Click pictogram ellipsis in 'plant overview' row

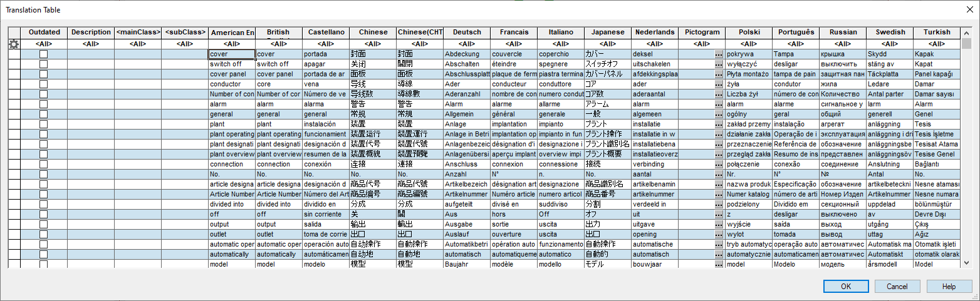pos(719,154)
